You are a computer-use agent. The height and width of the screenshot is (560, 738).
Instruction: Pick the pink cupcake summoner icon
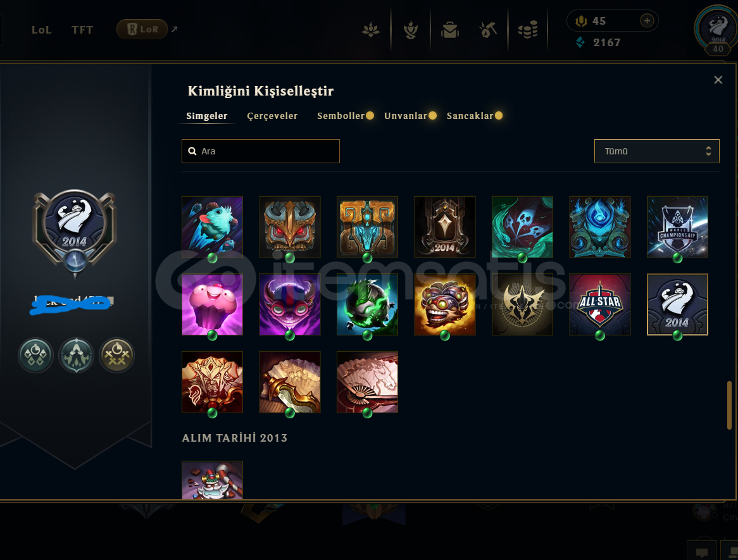click(x=212, y=304)
